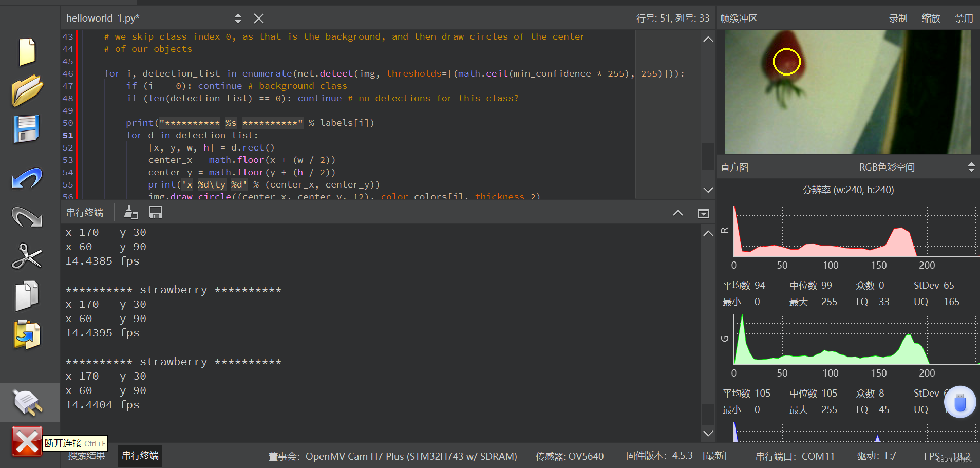
Task: Click the 缩放 zoom button
Action: click(x=931, y=18)
